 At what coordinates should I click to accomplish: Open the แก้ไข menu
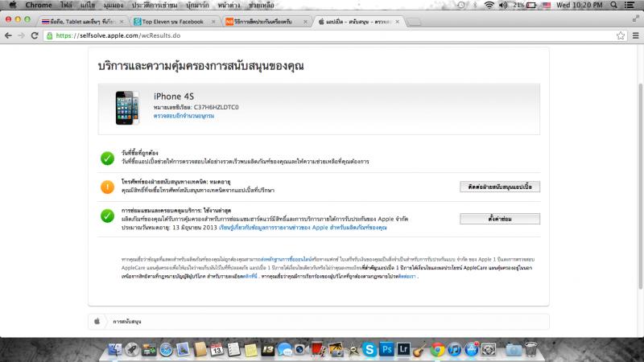(x=88, y=5)
